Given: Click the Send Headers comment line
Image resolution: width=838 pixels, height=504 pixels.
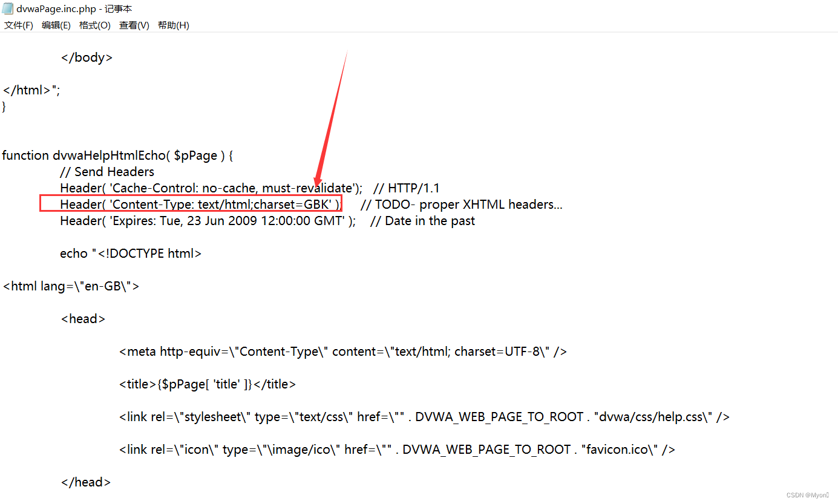Looking at the screenshot, I should (106, 171).
